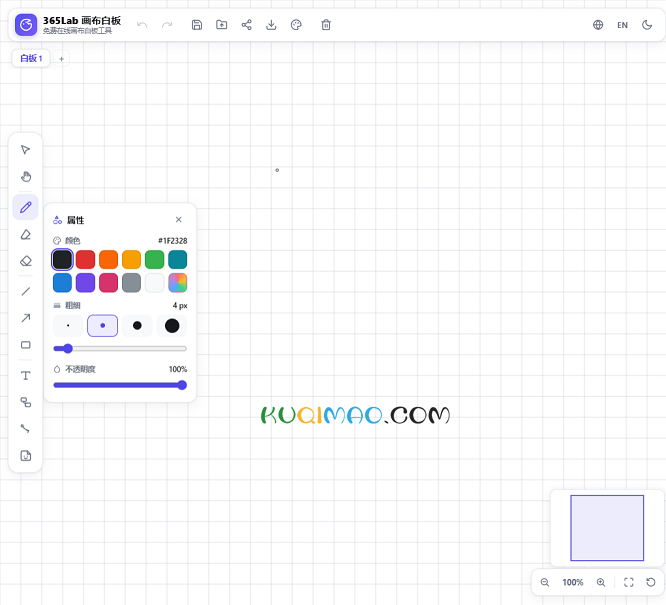The height and width of the screenshot is (605, 666).
Task: Pick the pink color swatch
Action: (x=108, y=283)
